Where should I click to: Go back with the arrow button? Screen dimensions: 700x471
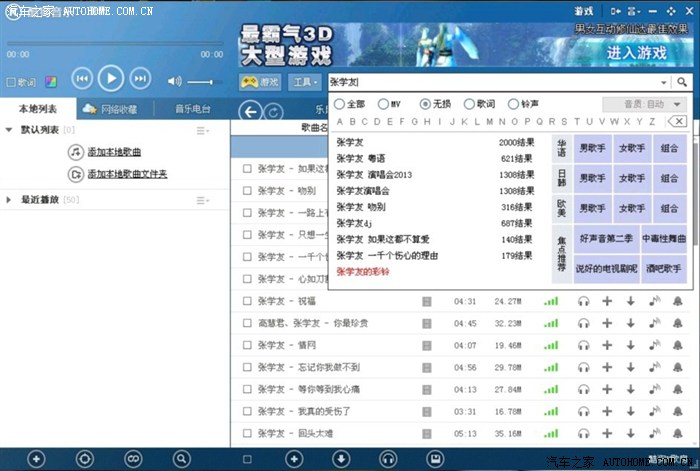point(250,112)
